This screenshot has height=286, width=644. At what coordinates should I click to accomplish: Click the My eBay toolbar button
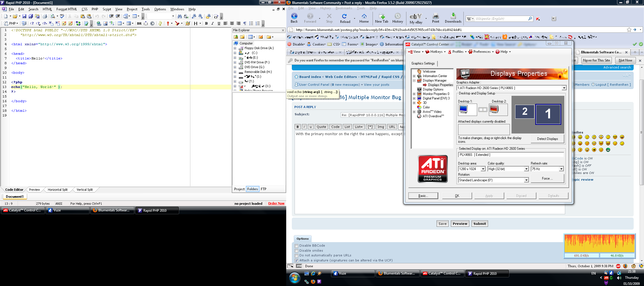tap(416, 19)
